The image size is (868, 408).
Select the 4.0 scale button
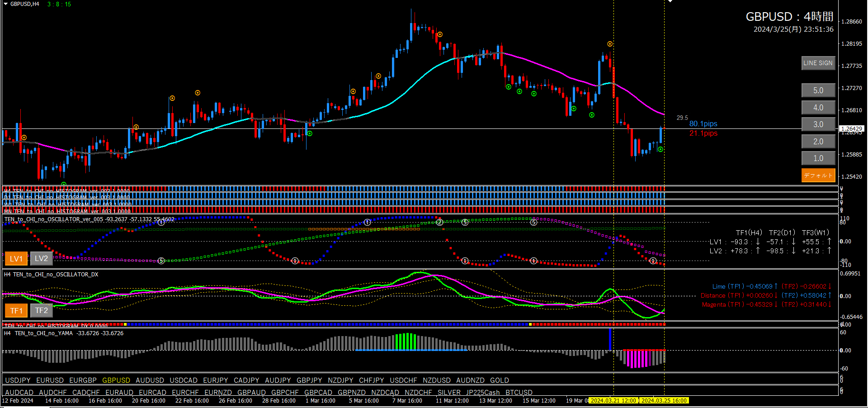coord(818,108)
